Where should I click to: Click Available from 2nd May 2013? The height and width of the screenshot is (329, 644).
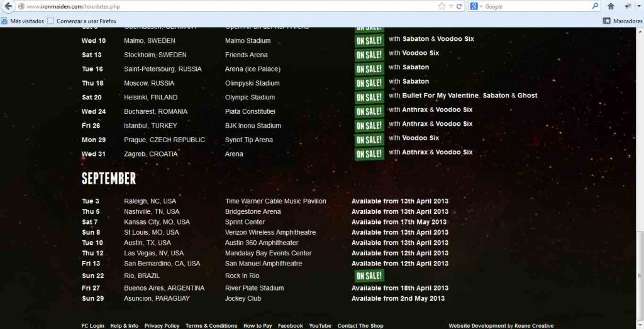pyautogui.click(x=398, y=299)
